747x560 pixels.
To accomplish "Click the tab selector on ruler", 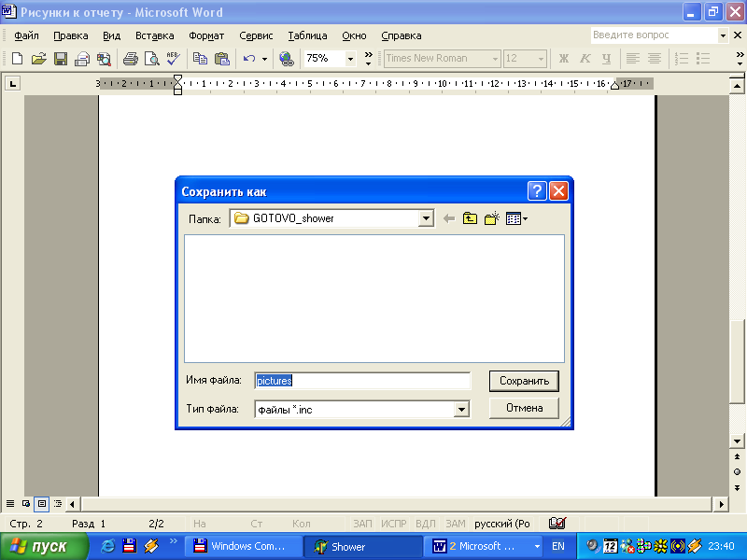I will coord(13,84).
